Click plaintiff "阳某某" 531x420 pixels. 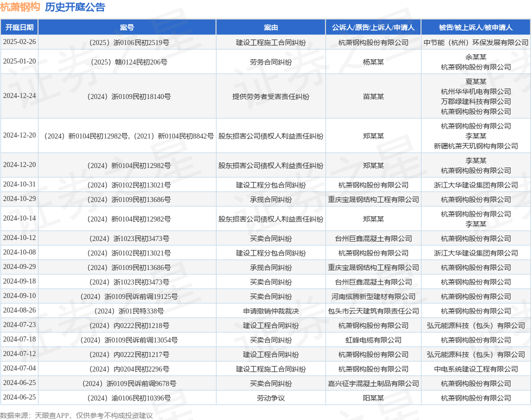pos(373,398)
